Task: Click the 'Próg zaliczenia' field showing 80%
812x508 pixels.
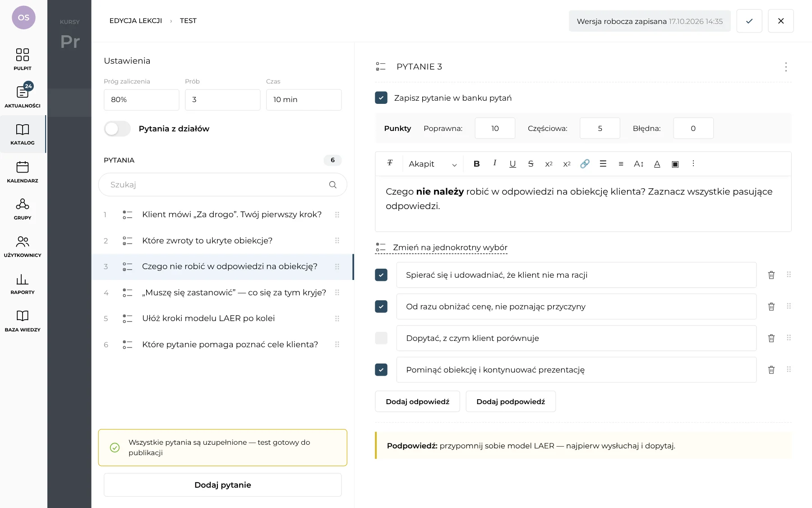Action: [142, 100]
